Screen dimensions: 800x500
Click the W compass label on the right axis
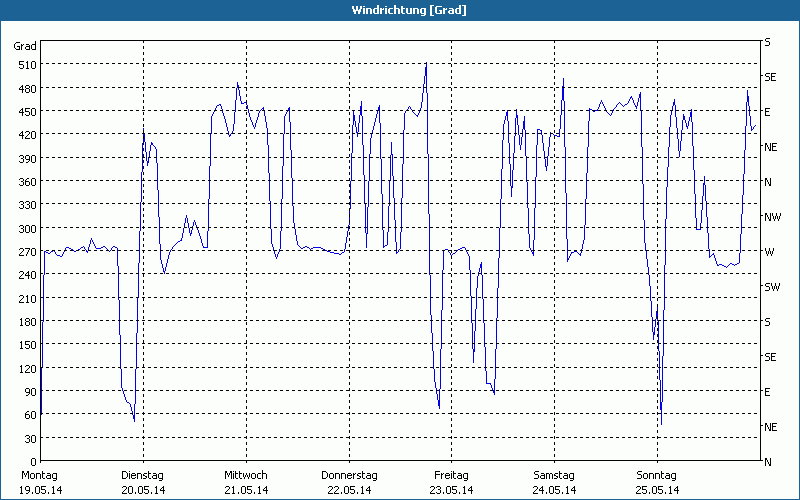coord(768,252)
